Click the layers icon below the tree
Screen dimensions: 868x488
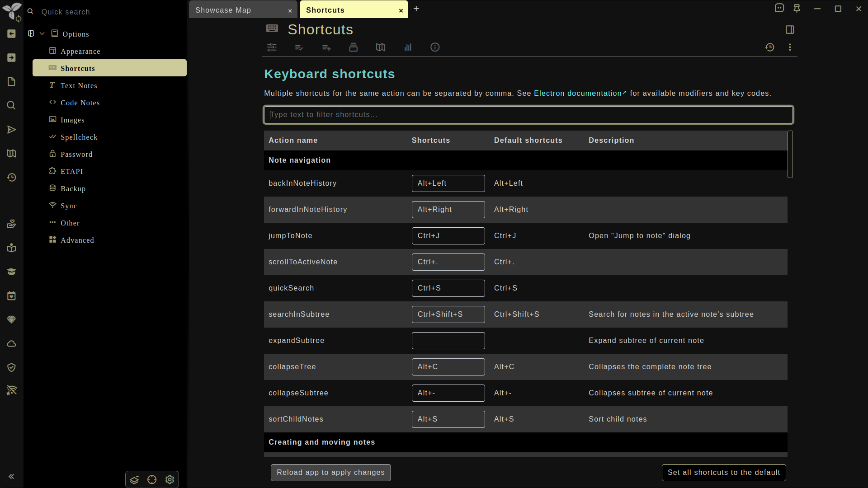134,480
